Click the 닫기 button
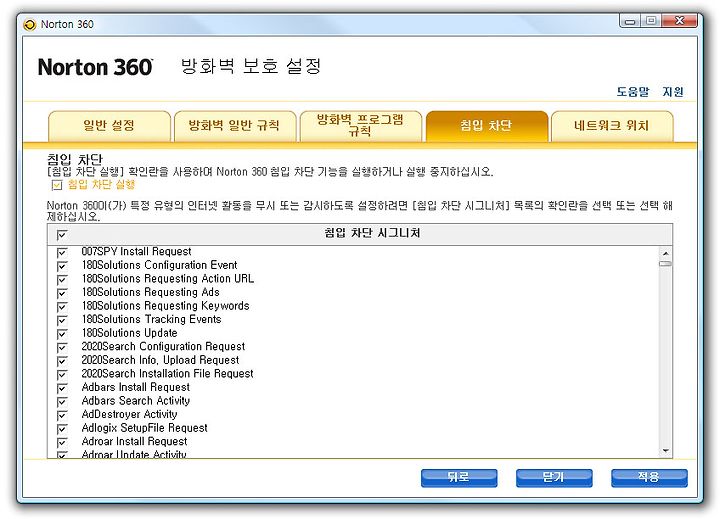 pyautogui.click(x=554, y=478)
